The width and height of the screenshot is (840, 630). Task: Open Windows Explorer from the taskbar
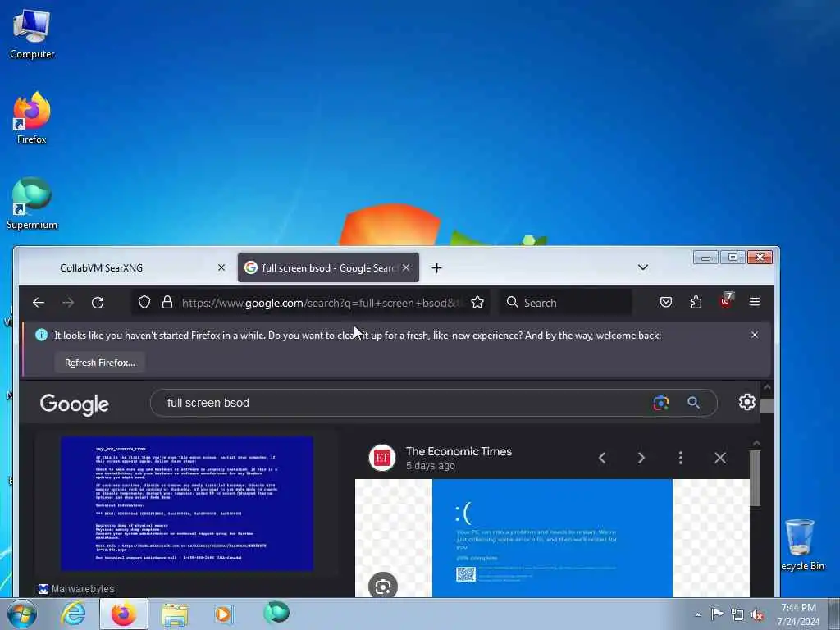click(x=175, y=614)
